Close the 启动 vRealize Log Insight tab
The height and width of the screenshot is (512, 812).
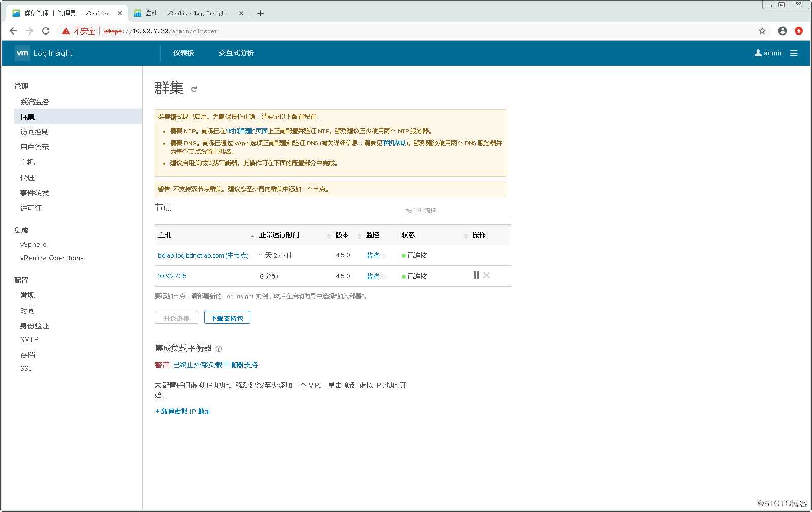pyautogui.click(x=241, y=13)
